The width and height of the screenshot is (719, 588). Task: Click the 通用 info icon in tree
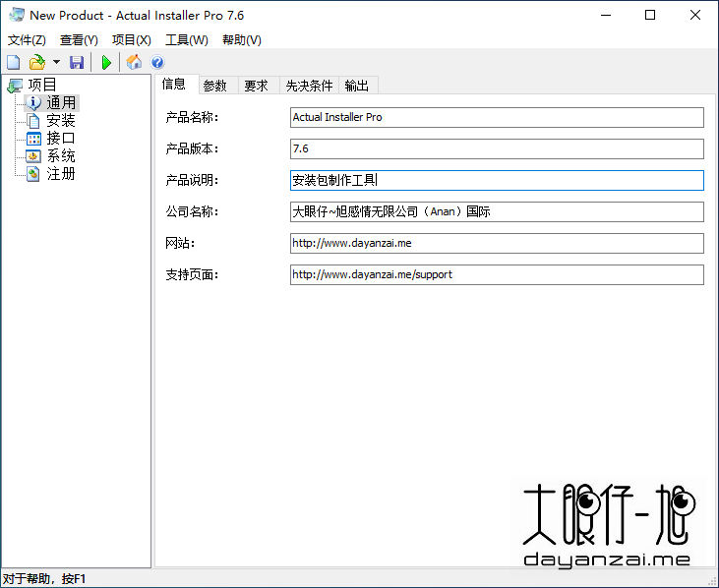[x=33, y=102]
